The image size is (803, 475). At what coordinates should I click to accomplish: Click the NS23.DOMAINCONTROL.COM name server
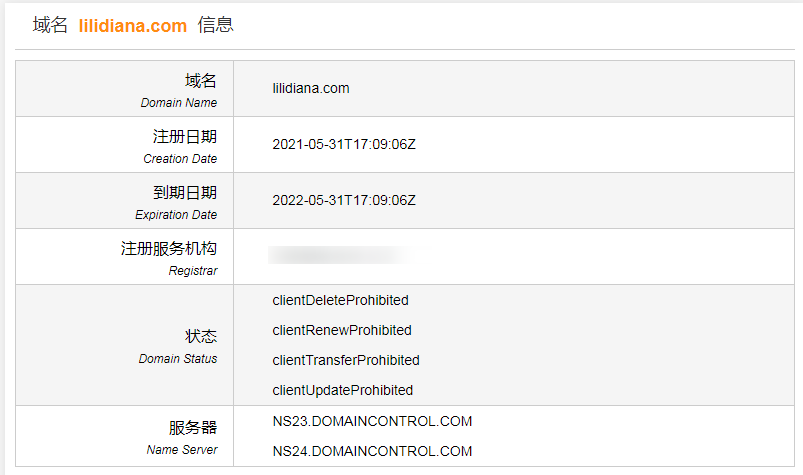pos(372,421)
